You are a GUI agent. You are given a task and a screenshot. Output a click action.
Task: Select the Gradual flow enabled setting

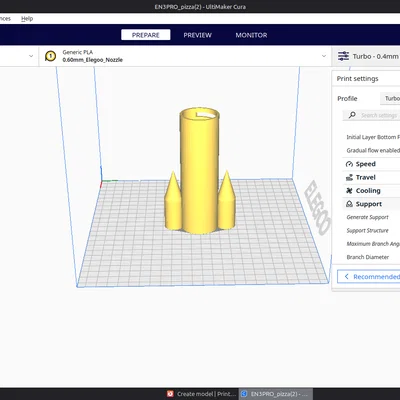(x=373, y=150)
